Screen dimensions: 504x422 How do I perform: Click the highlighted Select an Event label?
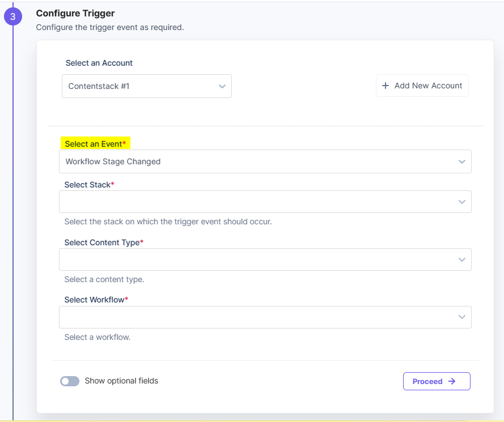[95, 143]
